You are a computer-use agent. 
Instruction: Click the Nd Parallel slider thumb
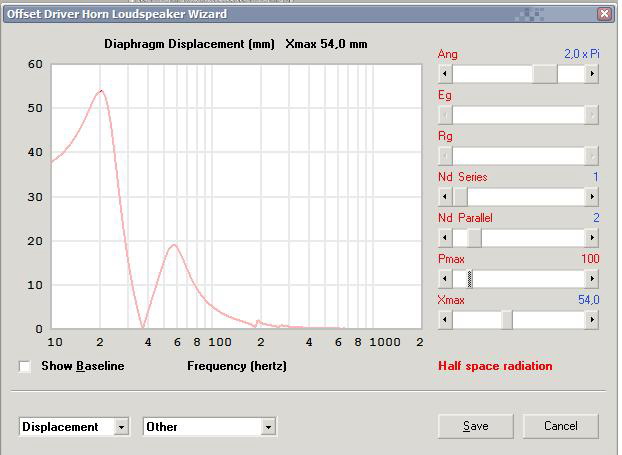pyautogui.click(x=474, y=238)
